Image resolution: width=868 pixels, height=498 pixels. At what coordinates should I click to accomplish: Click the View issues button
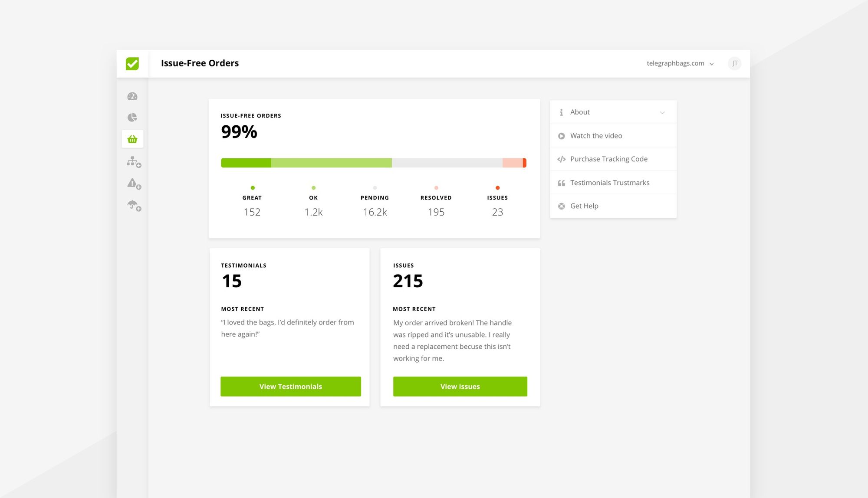(460, 387)
